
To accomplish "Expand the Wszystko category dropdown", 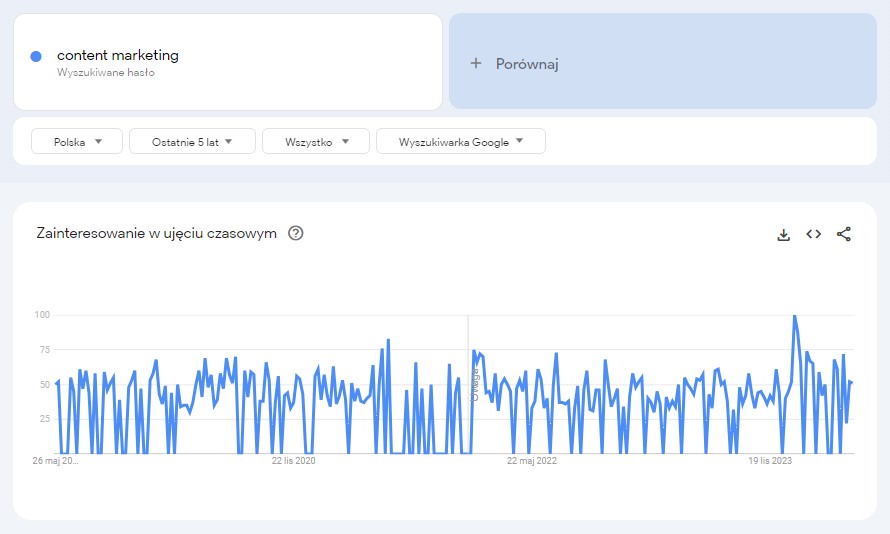I will pyautogui.click(x=316, y=142).
